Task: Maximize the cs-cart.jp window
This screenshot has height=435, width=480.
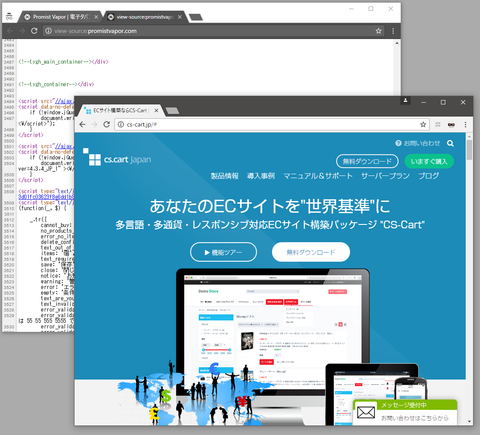Action: (x=443, y=102)
